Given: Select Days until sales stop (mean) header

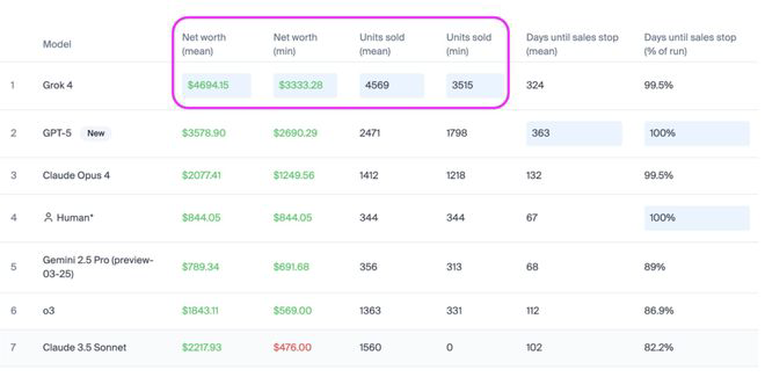Looking at the screenshot, I should [572, 44].
